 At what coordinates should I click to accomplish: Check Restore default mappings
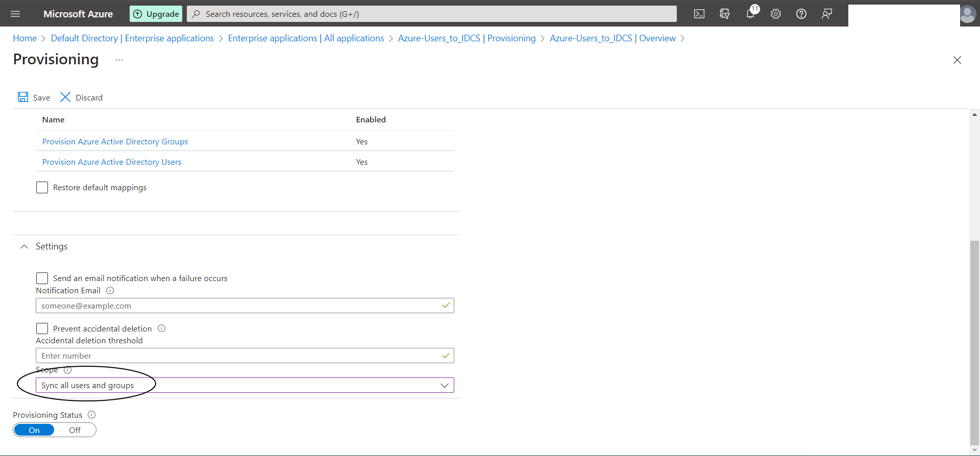(42, 187)
